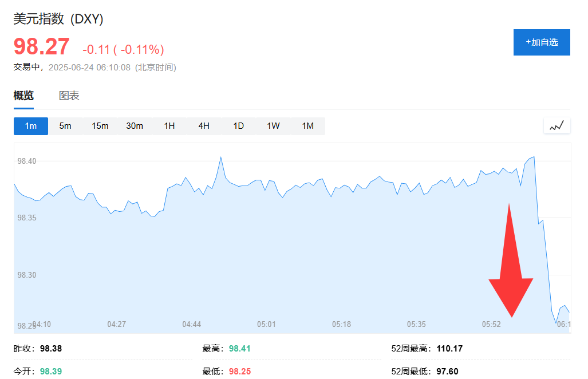
Task: Click the 98.30 y-axis label
Action: point(27,275)
